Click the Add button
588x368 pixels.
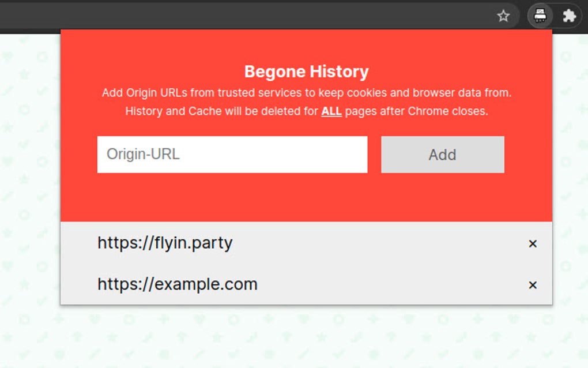442,154
